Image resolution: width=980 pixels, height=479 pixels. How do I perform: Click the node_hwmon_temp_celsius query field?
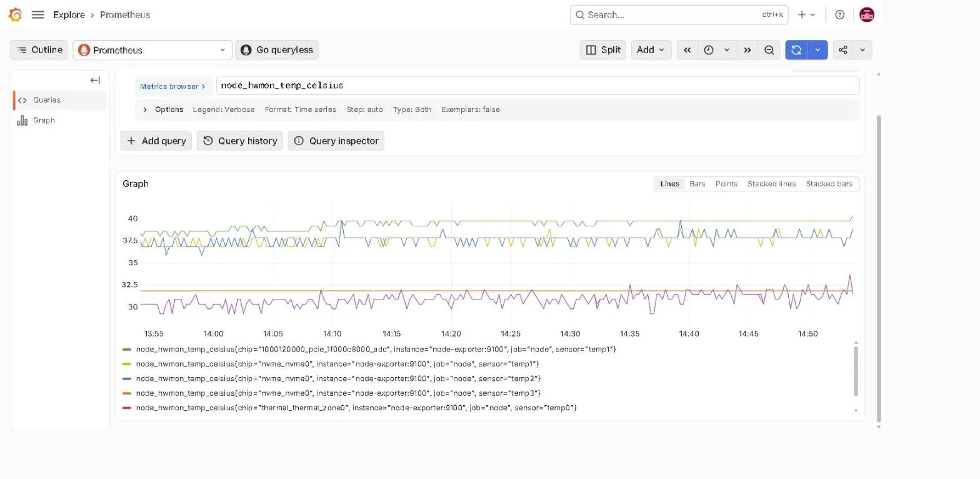537,86
